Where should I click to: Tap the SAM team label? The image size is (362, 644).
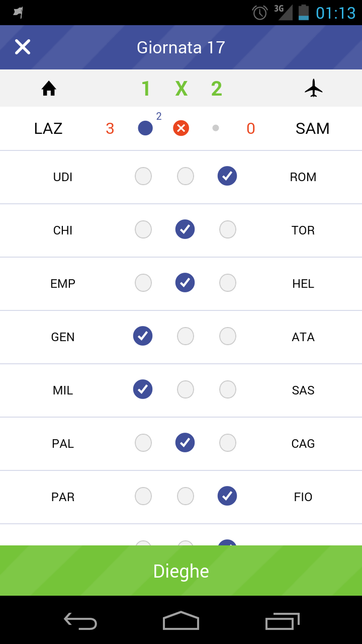click(312, 128)
